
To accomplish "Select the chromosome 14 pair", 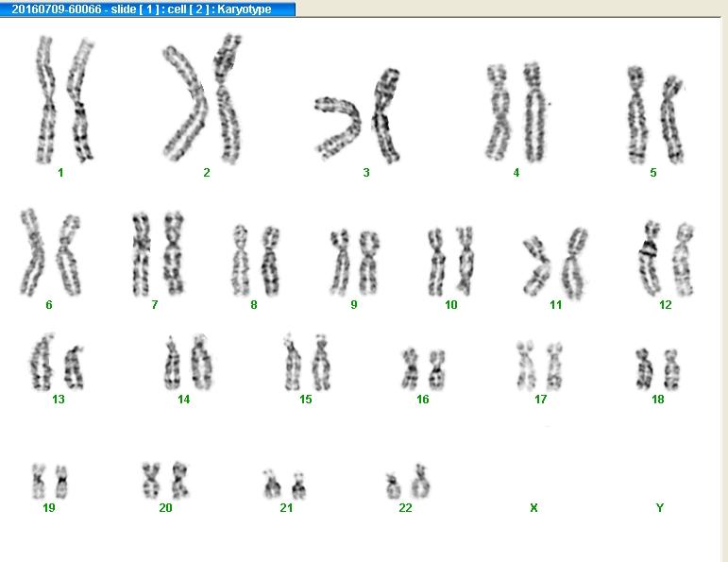I will [188, 363].
